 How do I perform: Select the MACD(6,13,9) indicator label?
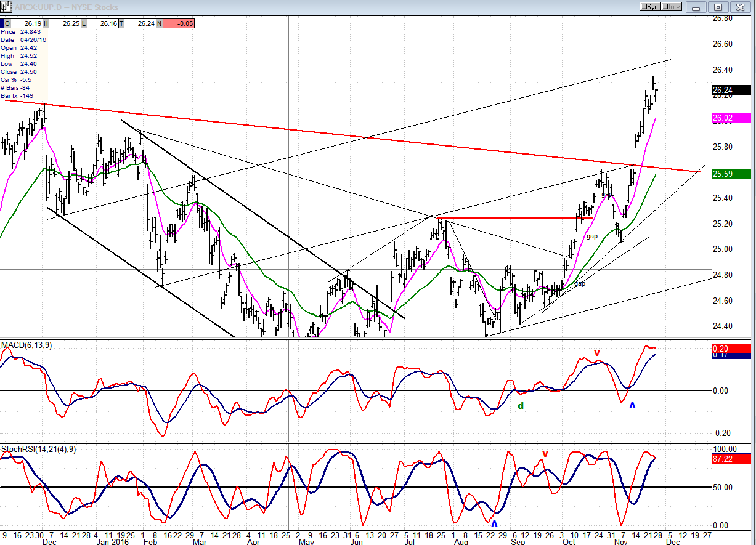(x=26, y=345)
